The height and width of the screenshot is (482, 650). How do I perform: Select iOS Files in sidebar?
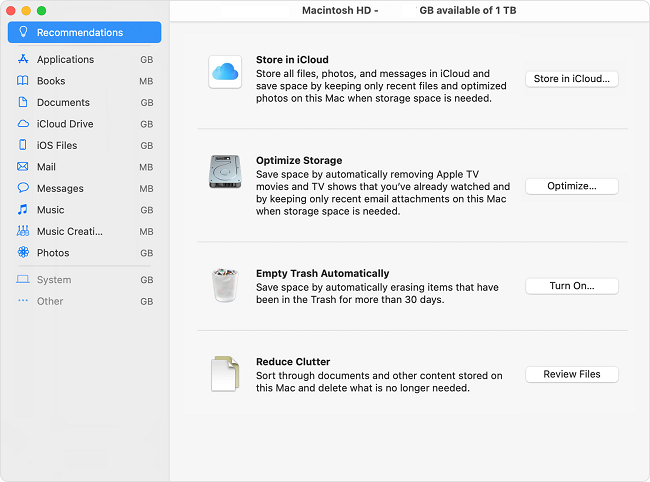point(85,145)
